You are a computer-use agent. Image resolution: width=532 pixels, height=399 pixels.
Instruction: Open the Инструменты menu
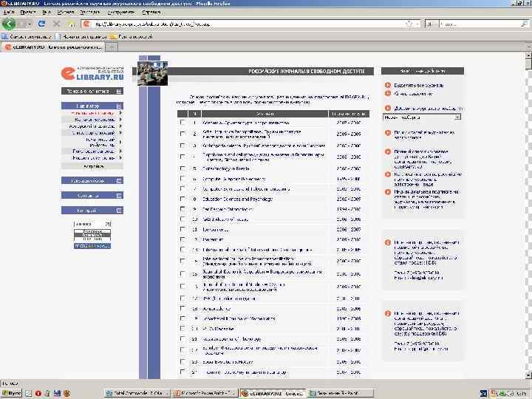point(121,13)
